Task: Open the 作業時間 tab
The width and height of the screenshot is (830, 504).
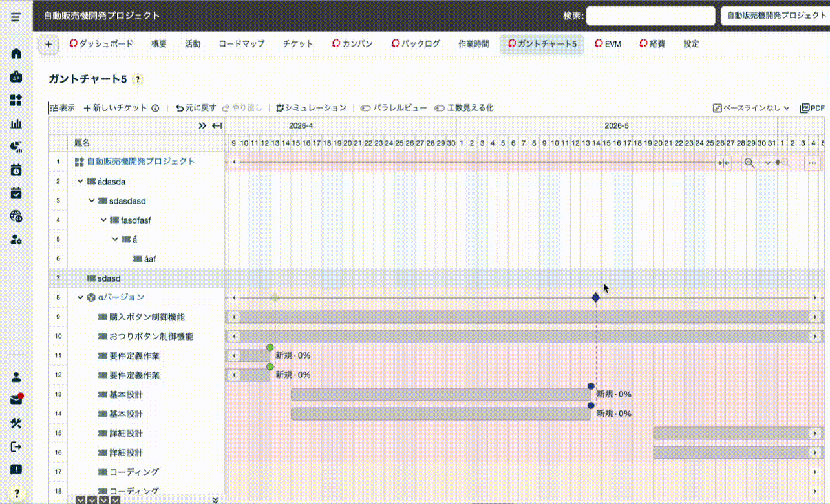Action: pos(474,44)
